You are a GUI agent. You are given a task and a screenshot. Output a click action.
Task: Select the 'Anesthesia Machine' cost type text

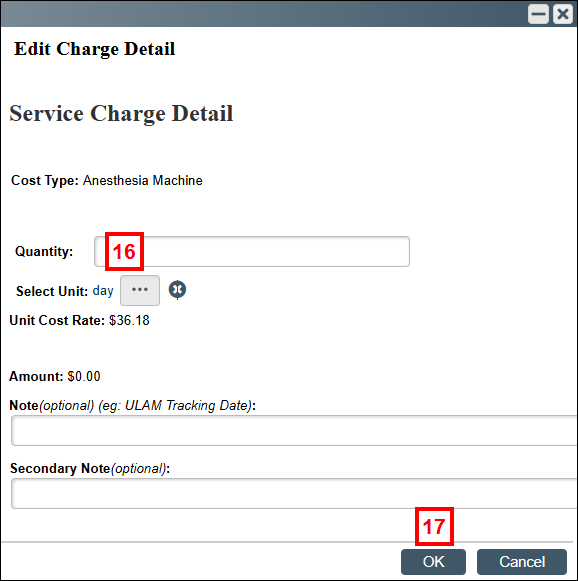(x=143, y=180)
